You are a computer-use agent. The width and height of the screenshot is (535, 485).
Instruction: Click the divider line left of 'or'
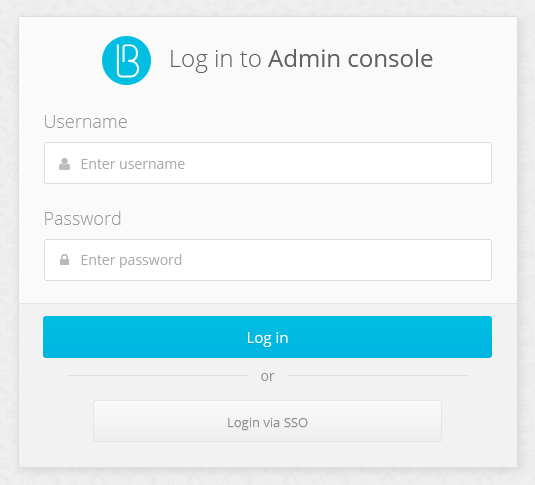(x=158, y=375)
